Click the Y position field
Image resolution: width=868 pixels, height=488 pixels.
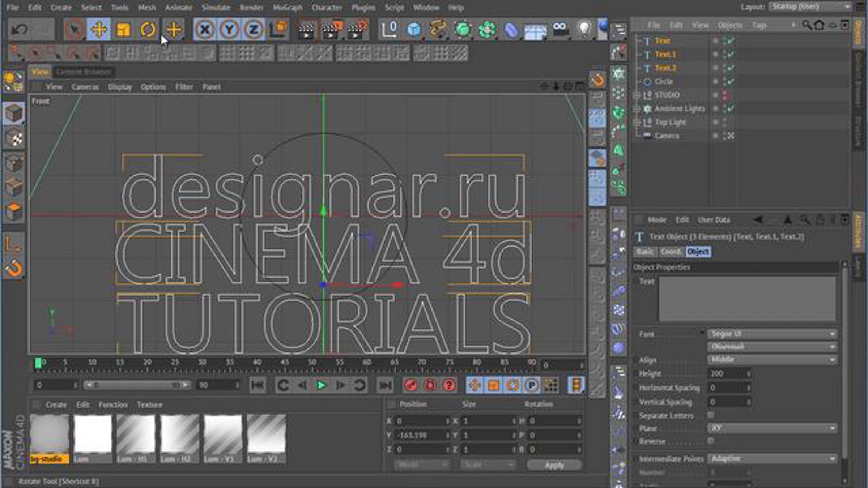[422, 435]
